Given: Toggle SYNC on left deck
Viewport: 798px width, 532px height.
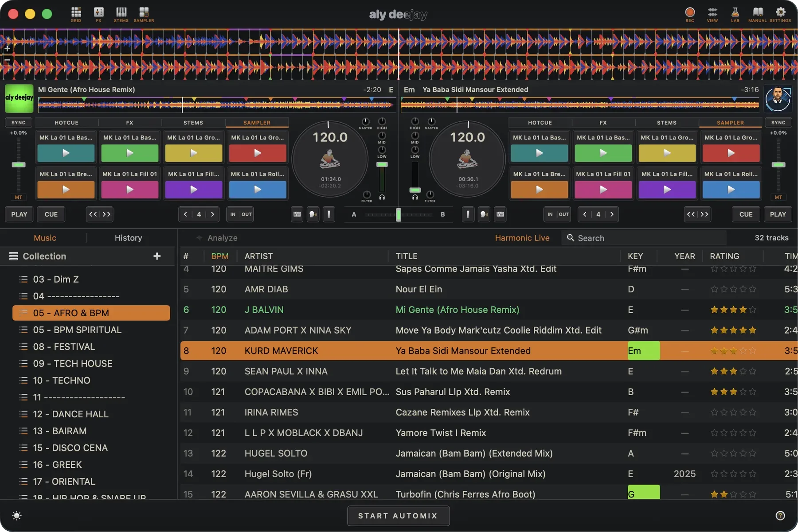Looking at the screenshot, I should [19, 123].
